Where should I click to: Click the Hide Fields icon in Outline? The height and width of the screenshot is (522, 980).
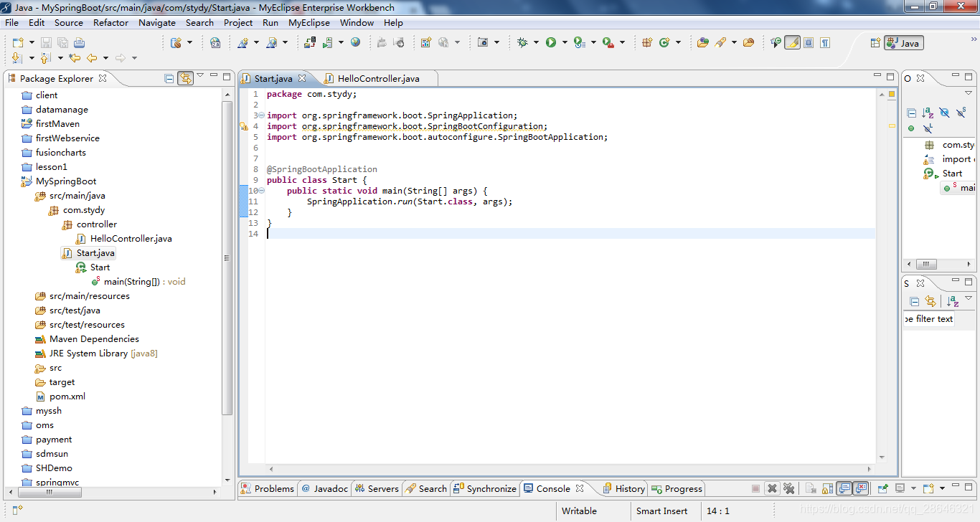(944, 113)
